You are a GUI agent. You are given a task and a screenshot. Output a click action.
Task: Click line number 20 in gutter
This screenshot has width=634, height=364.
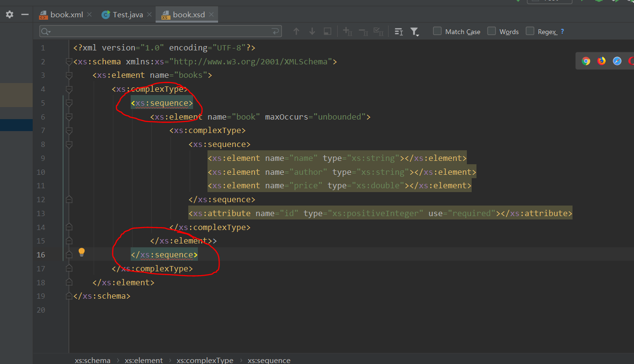(x=41, y=310)
